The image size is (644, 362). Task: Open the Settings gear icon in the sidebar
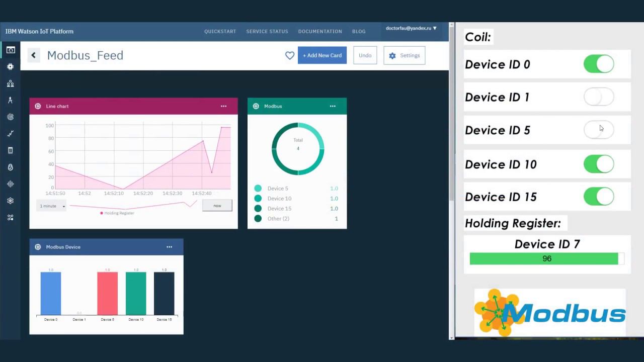(10, 201)
